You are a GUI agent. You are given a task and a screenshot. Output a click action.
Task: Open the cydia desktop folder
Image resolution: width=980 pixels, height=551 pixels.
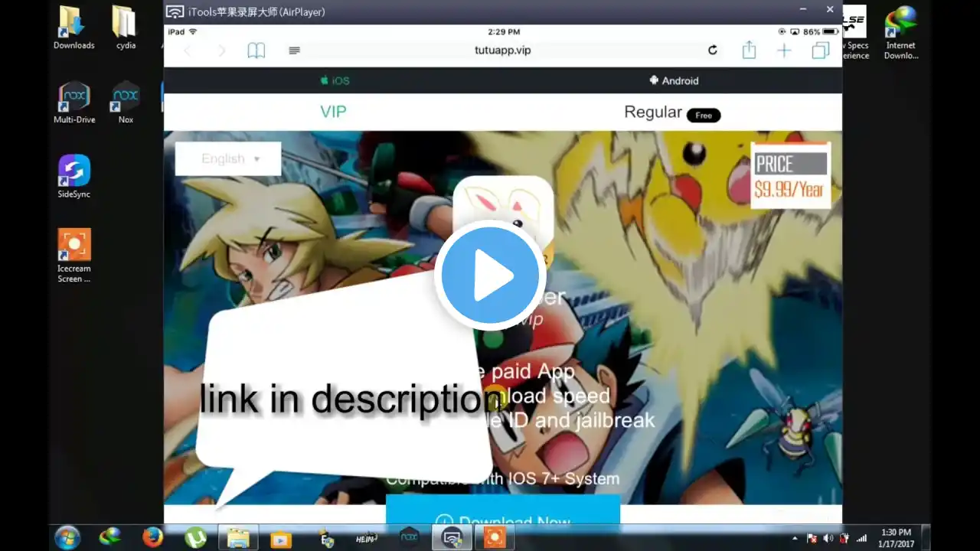(x=126, y=28)
